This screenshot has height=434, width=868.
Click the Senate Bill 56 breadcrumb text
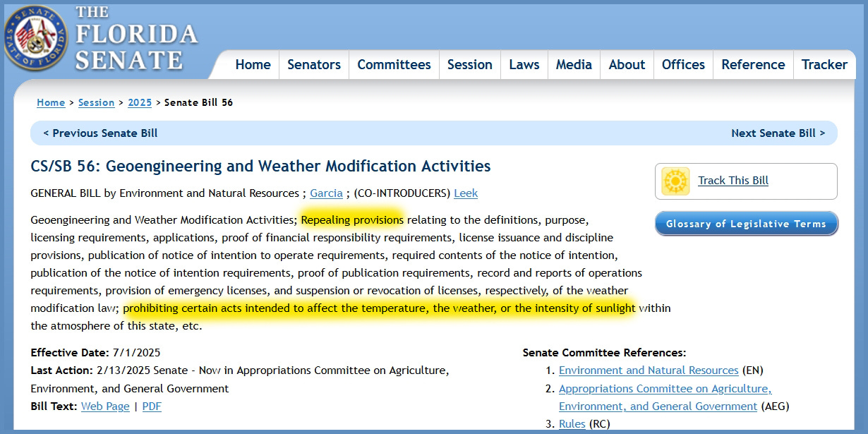tap(198, 102)
